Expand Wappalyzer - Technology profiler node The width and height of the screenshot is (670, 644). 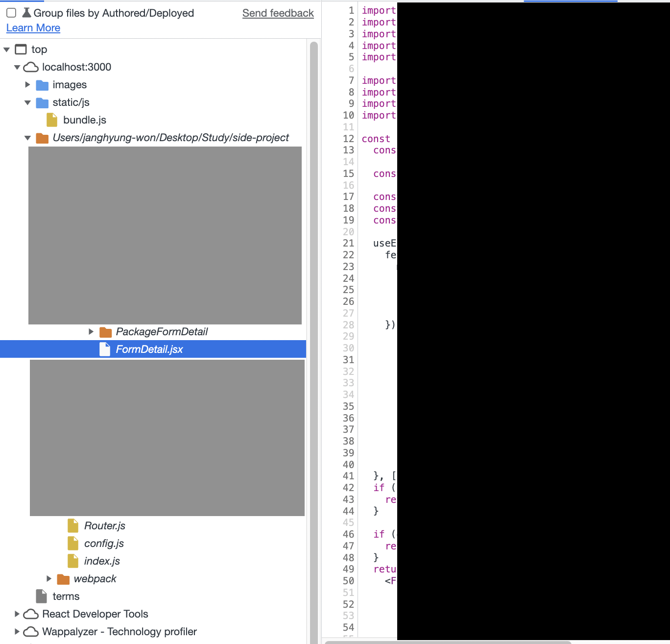17,632
